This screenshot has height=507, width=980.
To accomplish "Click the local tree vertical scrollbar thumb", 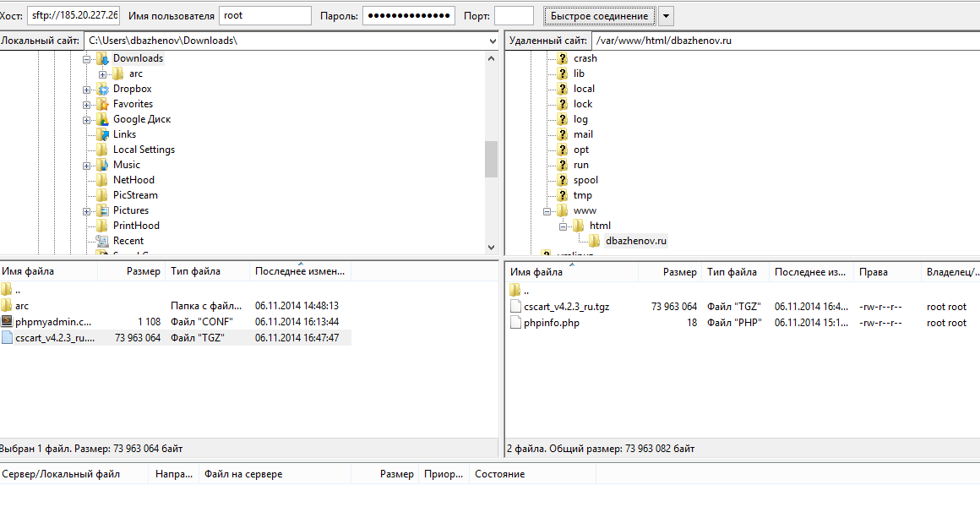I will 491,159.
